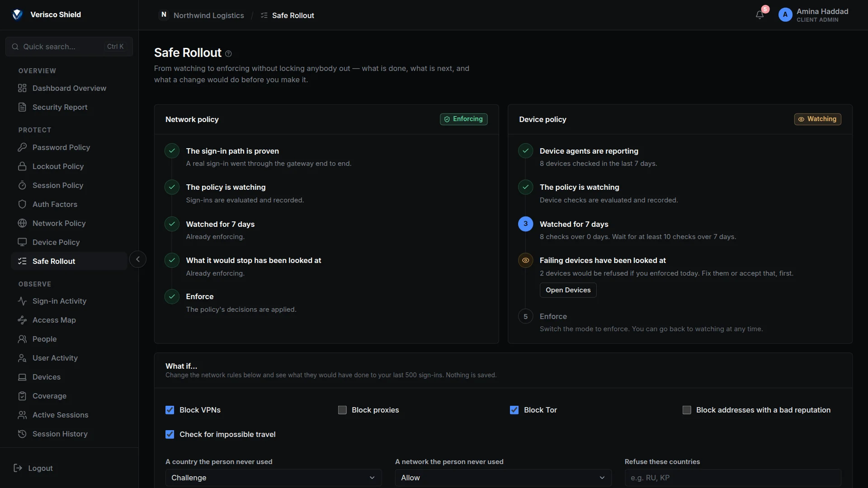Collapse the sidebar with the chevron button
Viewport: 868px width, 488px height.
click(138, 259)
